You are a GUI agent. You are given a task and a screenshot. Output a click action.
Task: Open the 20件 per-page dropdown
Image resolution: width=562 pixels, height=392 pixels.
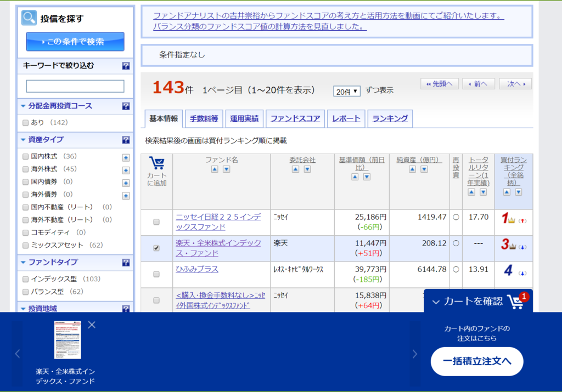(347, 92)
